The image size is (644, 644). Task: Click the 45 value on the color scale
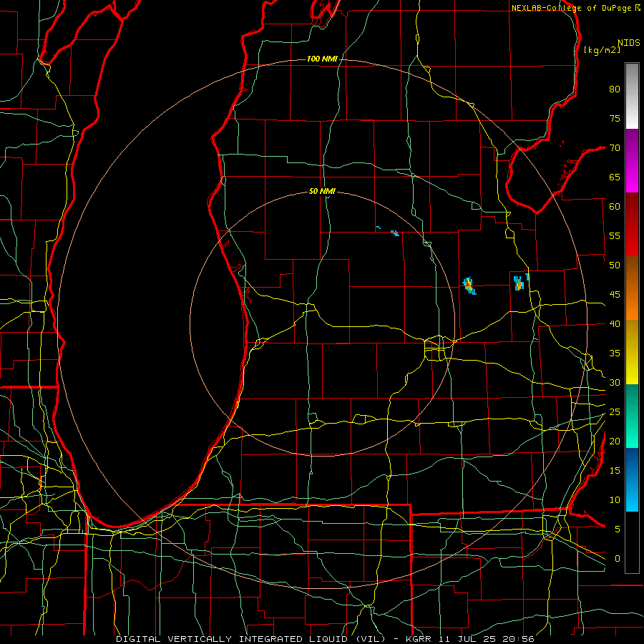coord(615,295)
